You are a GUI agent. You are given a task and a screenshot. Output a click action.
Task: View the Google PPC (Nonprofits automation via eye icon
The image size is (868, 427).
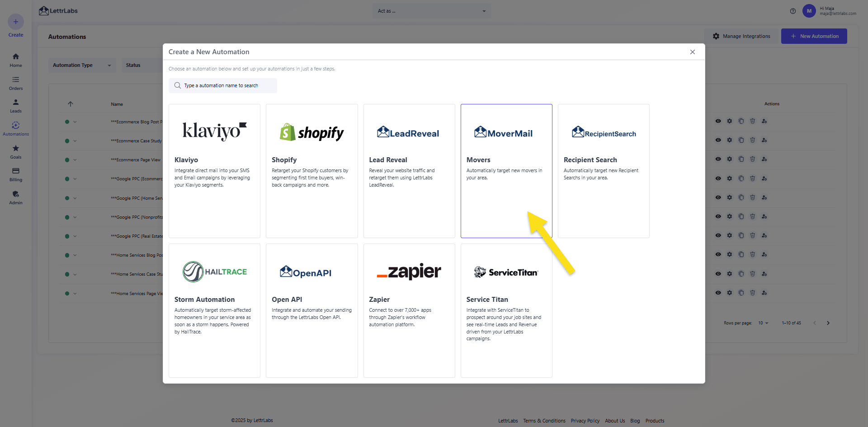(x=718, y=216)
